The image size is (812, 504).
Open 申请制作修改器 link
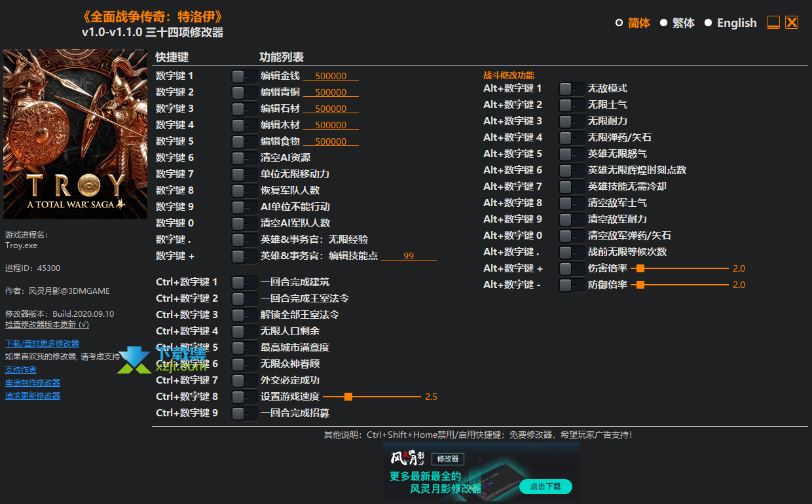click(33, 383)
